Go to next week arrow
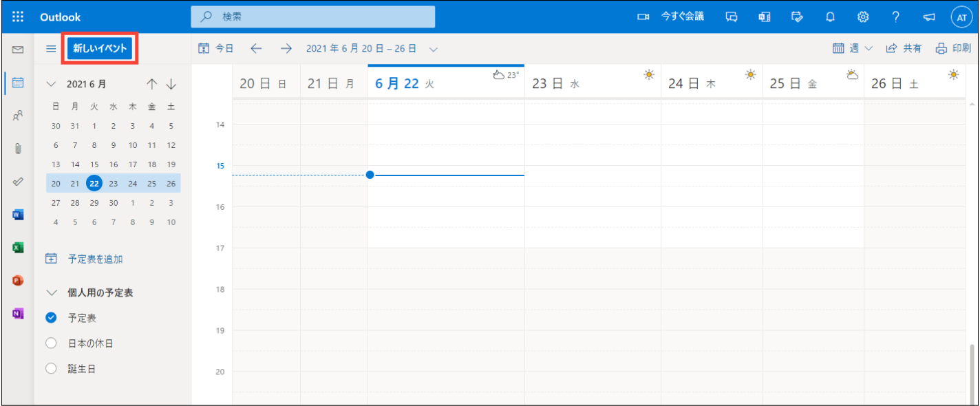The width and height of the screenshot is (980, 406). point(286,48)
